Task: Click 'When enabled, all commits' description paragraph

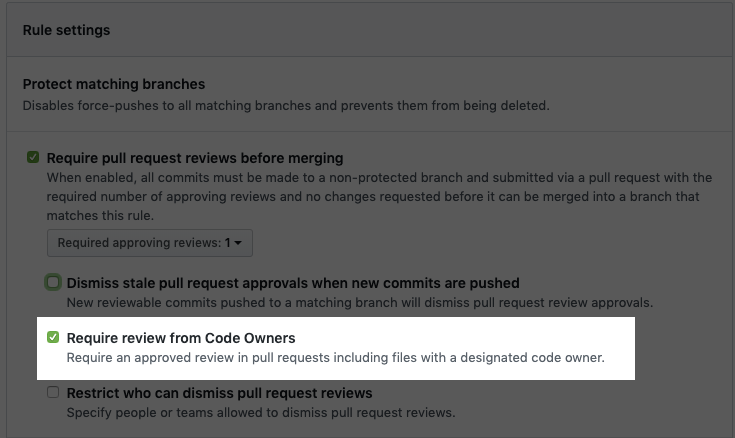Action: (379, 196)
